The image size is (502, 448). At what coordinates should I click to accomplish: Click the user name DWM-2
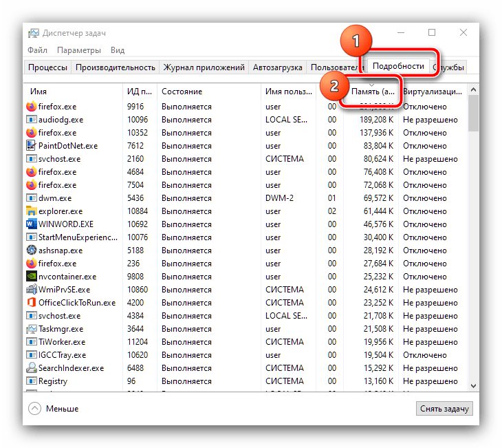pos(279,198)
